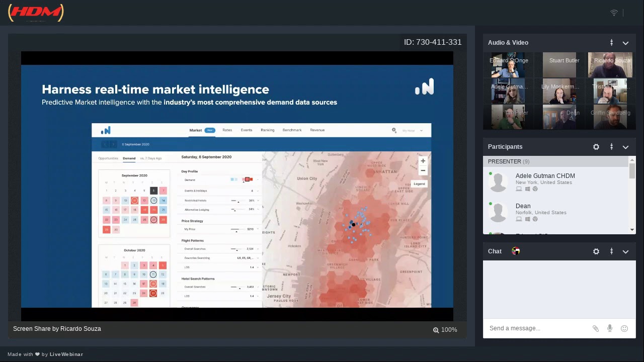Collapse the Participants panel
The image size is (644, 362).
pyautogui.click(x=625, y=147)
